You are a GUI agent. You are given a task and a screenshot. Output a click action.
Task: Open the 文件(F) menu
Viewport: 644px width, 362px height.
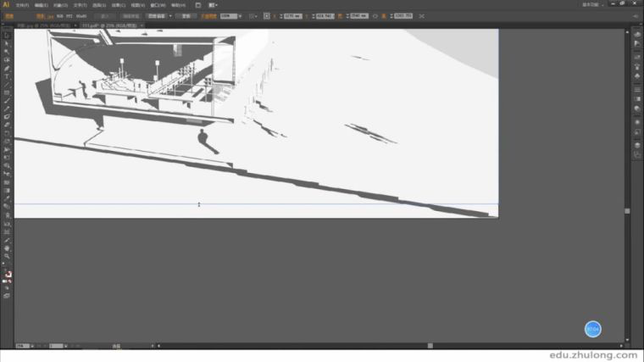23,4
